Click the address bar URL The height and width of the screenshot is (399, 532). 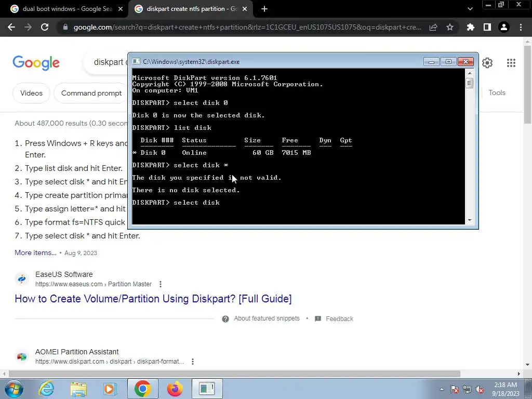point(247,27)
